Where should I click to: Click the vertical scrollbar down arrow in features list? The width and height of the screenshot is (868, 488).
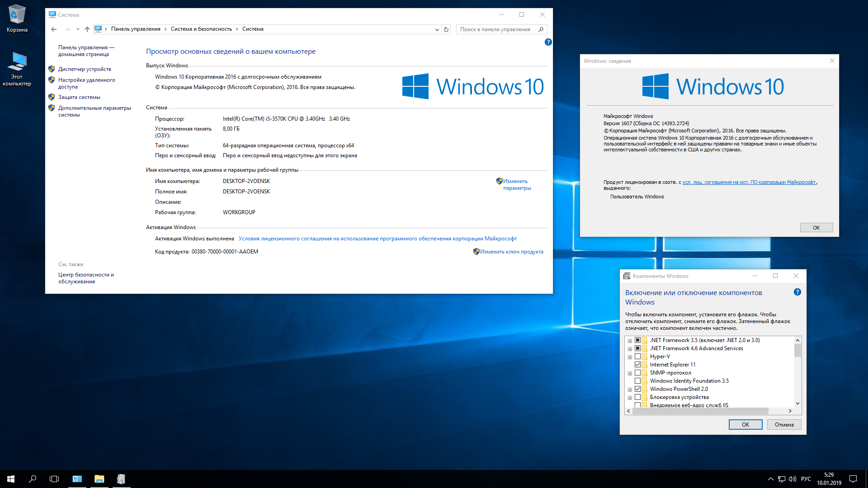[x=797, y=404]
